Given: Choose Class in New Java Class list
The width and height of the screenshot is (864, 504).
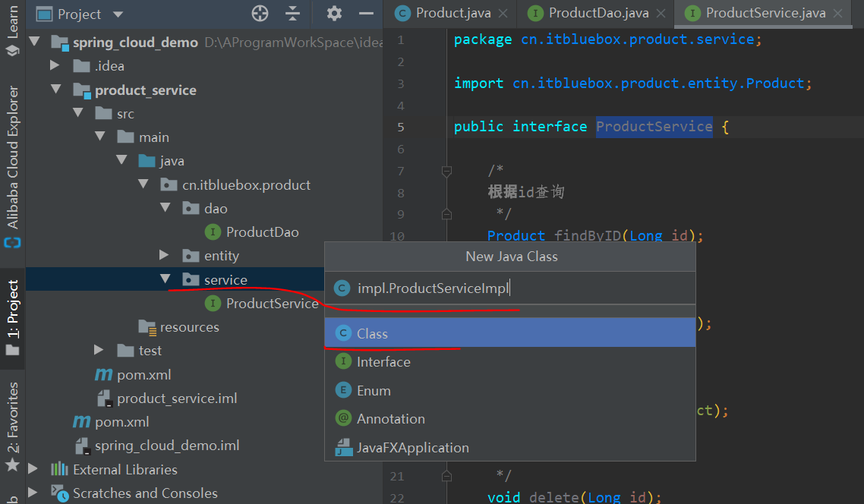Looking at the screenshot, I should pyautogui.click(x=510, y=332).
